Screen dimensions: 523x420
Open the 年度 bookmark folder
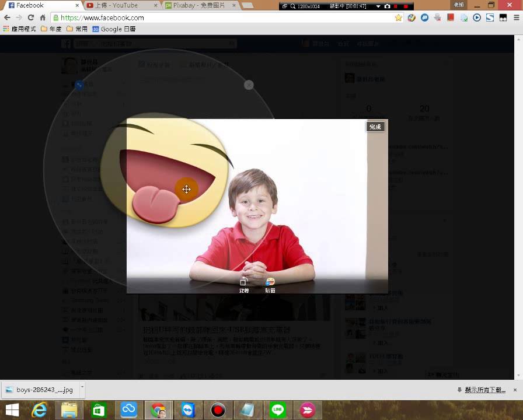tap(51, 29)
